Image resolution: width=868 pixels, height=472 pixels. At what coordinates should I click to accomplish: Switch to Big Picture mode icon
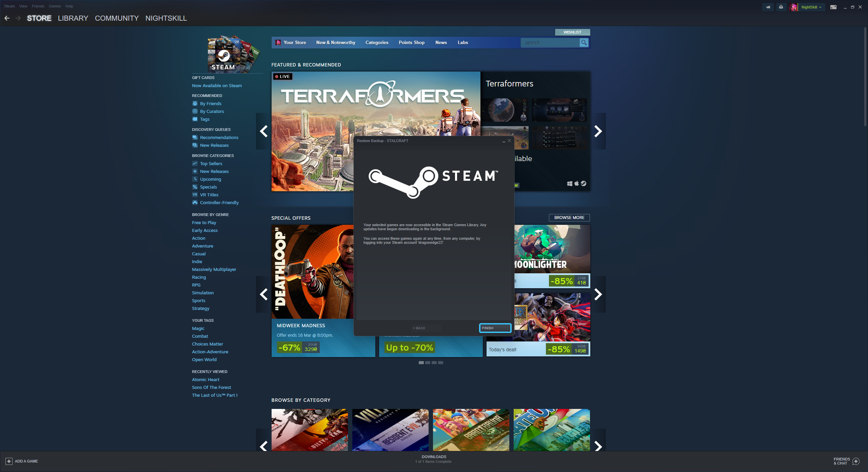coord(833,7)
